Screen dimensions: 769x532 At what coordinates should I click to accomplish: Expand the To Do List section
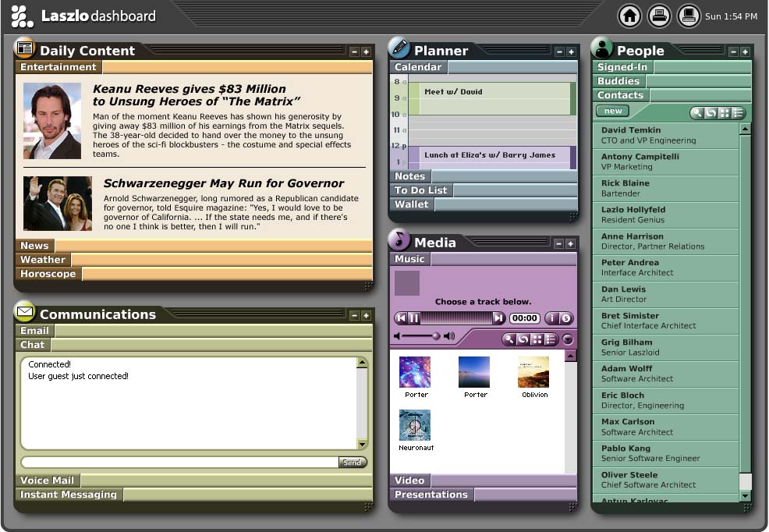coord(421,190)
